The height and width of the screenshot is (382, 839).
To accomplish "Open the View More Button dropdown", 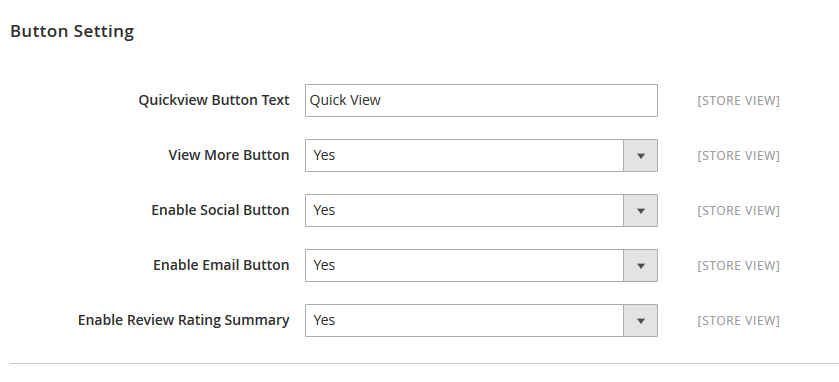I will coord(481,155).
